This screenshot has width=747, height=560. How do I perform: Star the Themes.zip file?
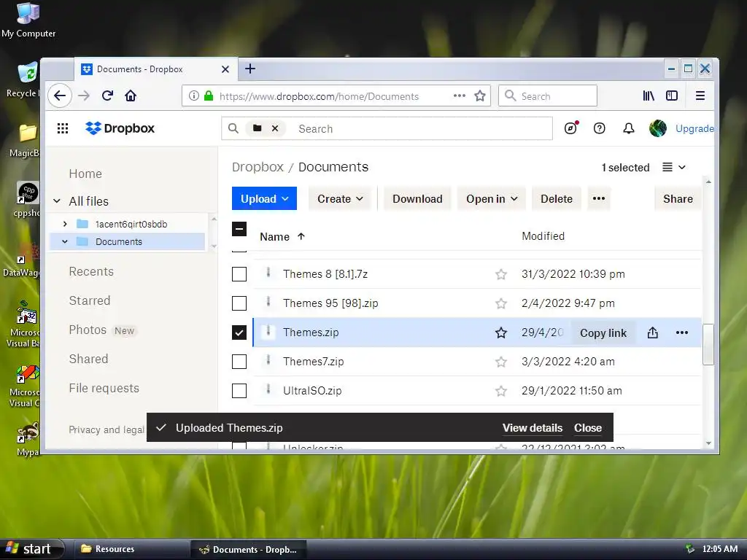pyautogui.click(x=500, y=332)
